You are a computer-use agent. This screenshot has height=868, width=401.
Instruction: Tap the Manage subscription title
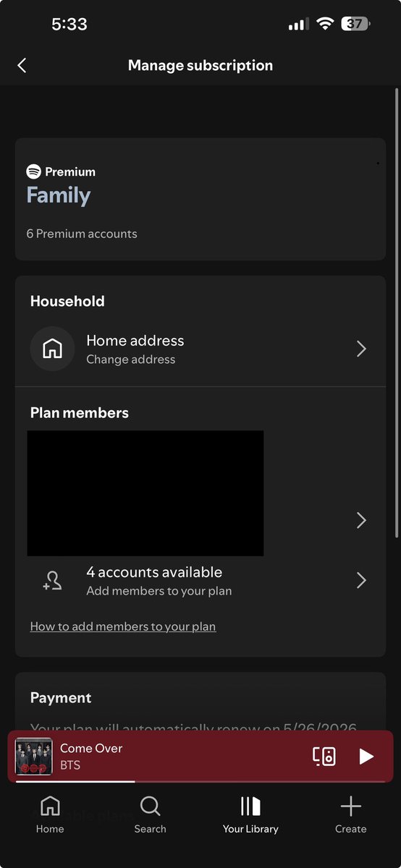click(x=200, y=65)
